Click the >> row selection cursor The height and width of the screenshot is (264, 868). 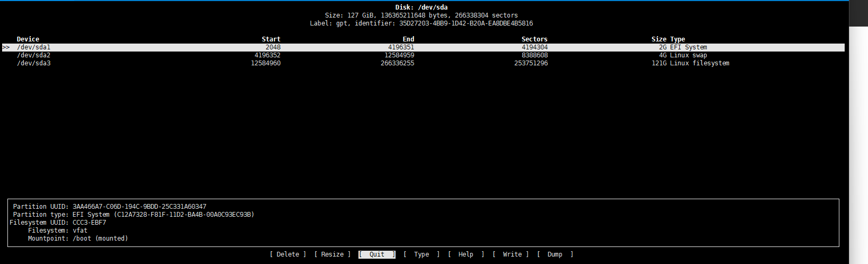pos(6,47)
